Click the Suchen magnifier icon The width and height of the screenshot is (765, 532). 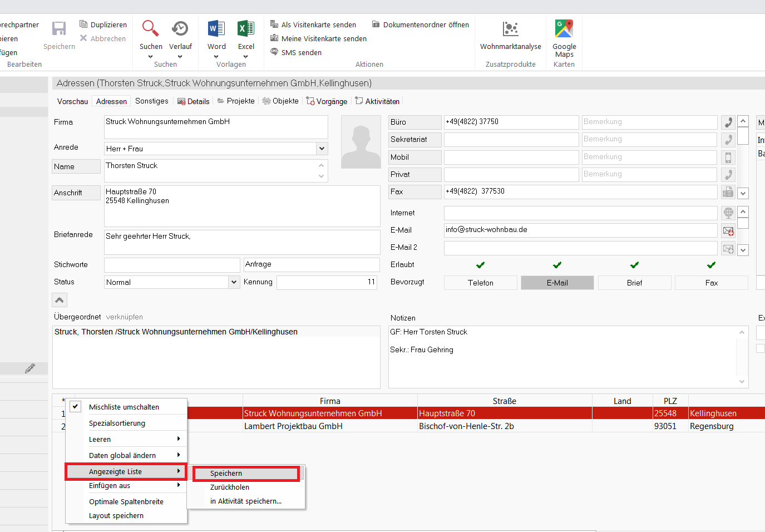pyautogui.click(x=150, y=29)
